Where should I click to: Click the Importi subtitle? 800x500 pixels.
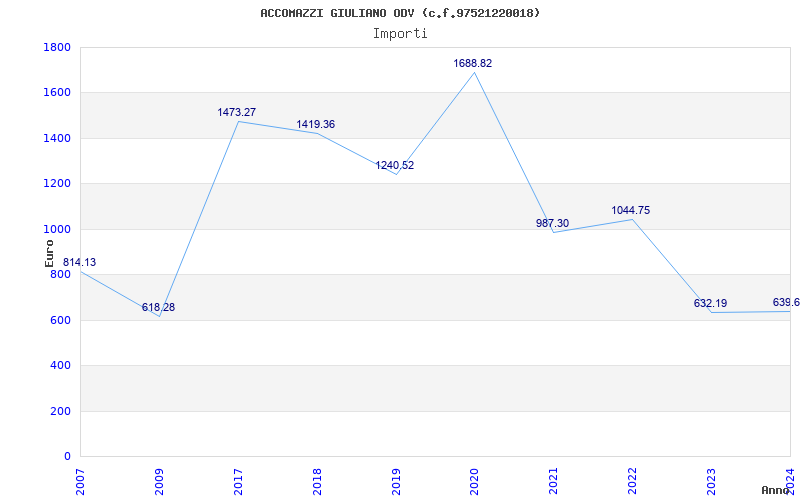click(x=400, y=34)
